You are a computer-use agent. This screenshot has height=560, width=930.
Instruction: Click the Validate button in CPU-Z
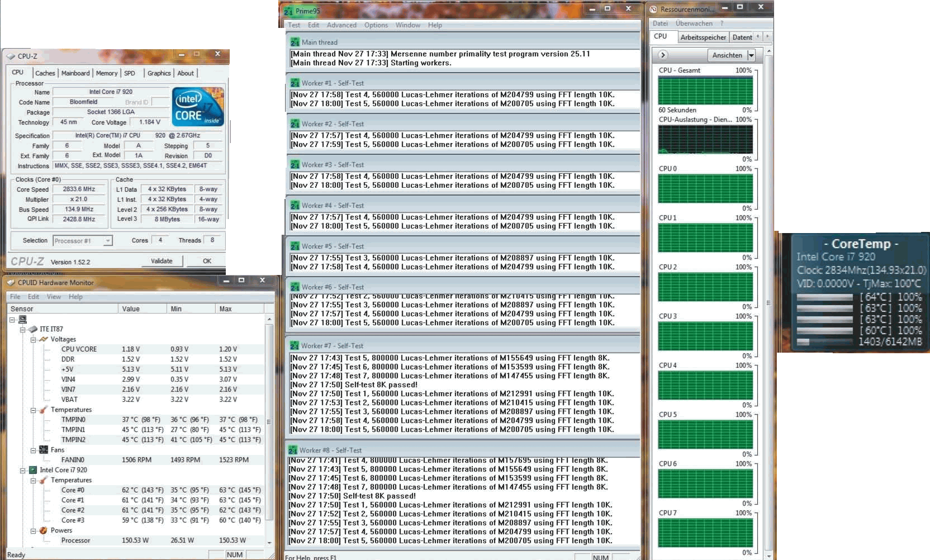click(162, 261)
